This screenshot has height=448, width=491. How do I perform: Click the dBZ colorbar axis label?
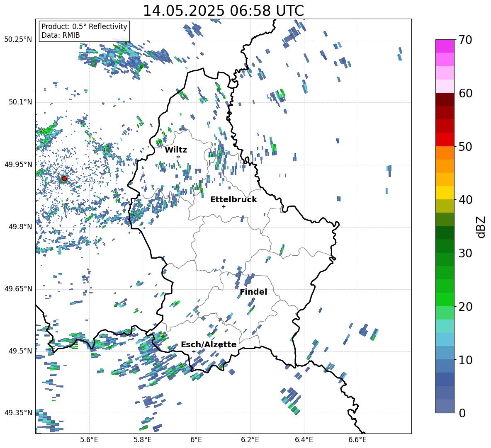pos(481,227)
